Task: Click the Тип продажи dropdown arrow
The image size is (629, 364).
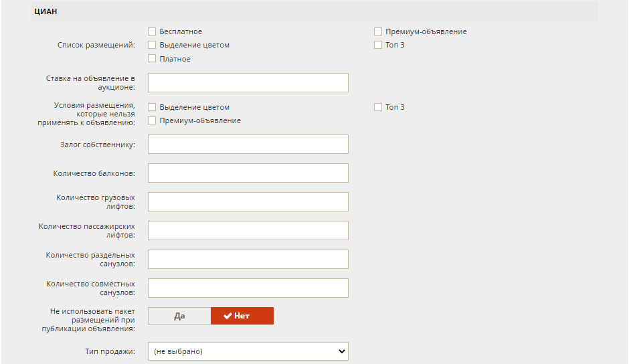Action: (x=341, y=351)
